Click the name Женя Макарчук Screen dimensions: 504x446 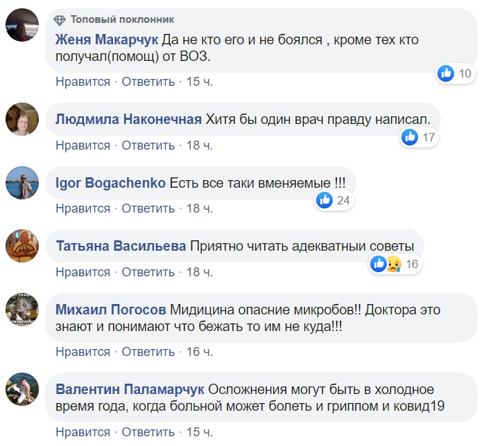(x=107, y=41)
